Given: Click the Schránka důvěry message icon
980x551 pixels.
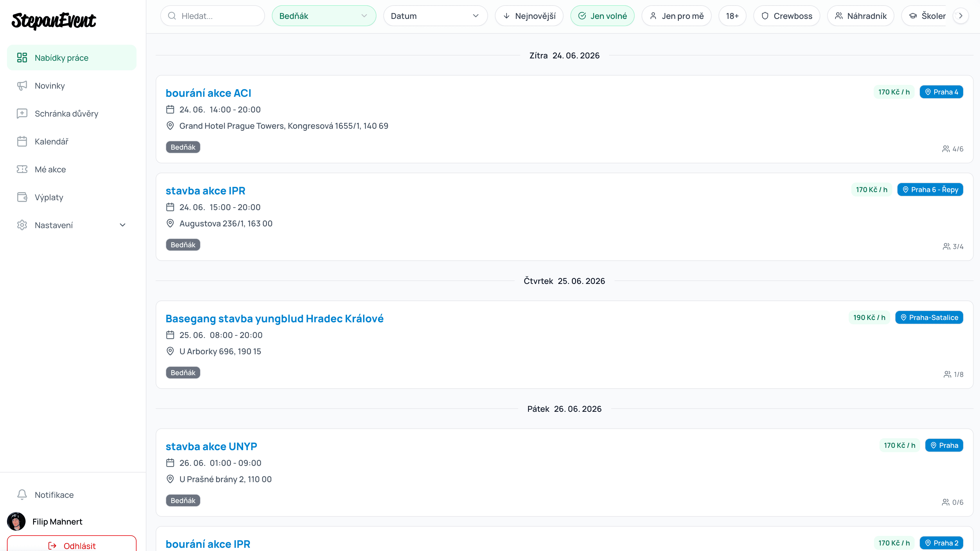Looking at the screenshot, I should [x=22, y=113].
